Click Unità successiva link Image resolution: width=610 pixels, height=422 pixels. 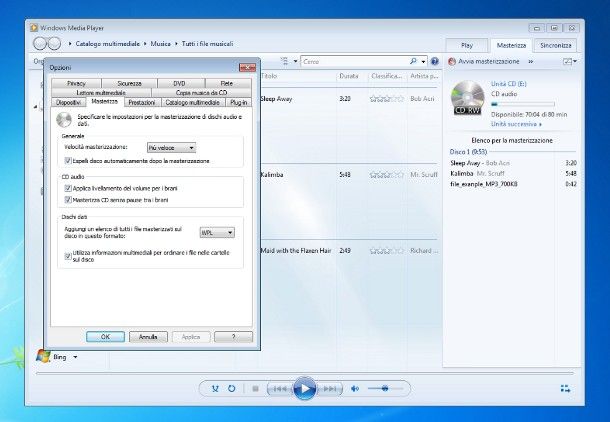click(516, 124)
